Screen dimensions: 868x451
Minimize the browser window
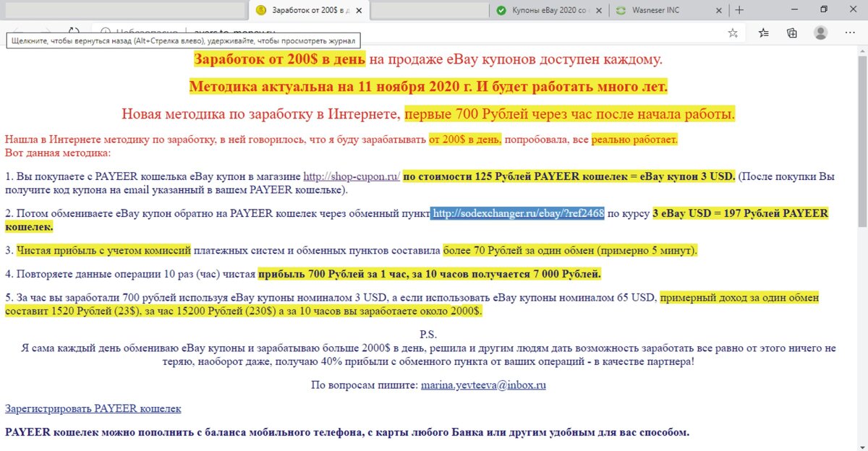[794, 10]
